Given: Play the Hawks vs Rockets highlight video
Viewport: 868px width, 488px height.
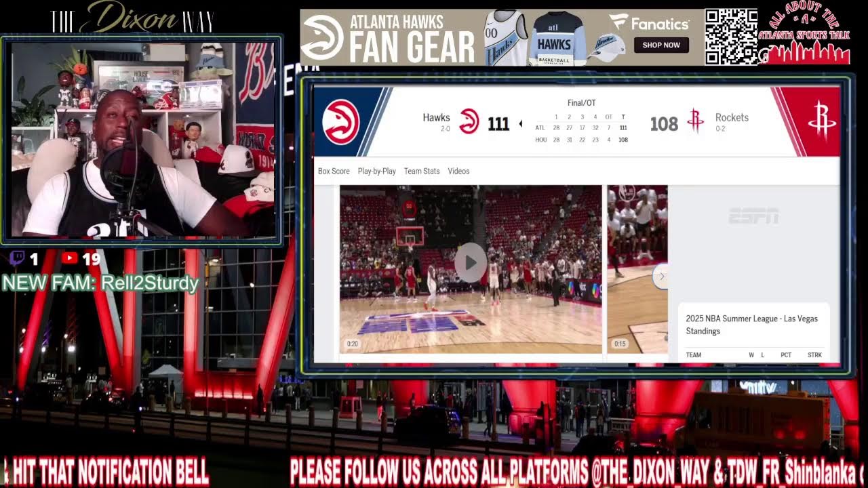Looking at the screenshot, I should pos(471,262).
